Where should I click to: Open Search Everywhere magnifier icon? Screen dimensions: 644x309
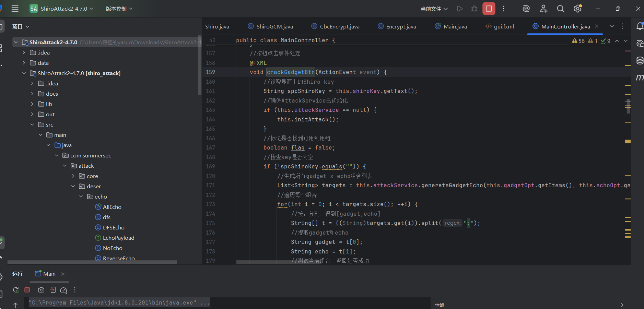coord(560,9)
